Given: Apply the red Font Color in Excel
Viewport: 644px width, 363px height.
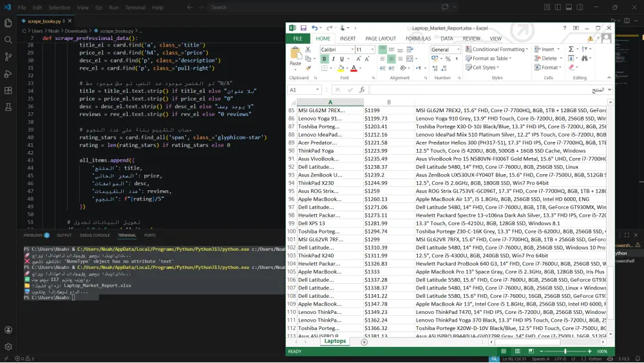Looking at the screenshot, I should click(x=354, y=68).
